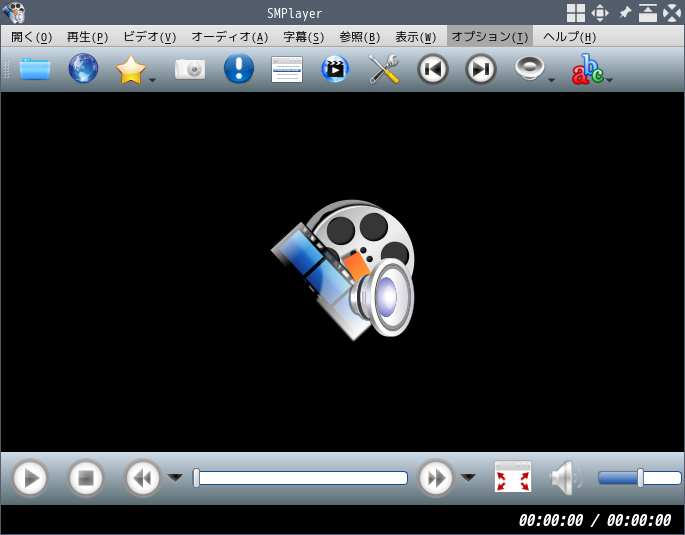Open the TV/video clapperboard globe icon
Screen dimensions: 685x535
coord(335,69)
